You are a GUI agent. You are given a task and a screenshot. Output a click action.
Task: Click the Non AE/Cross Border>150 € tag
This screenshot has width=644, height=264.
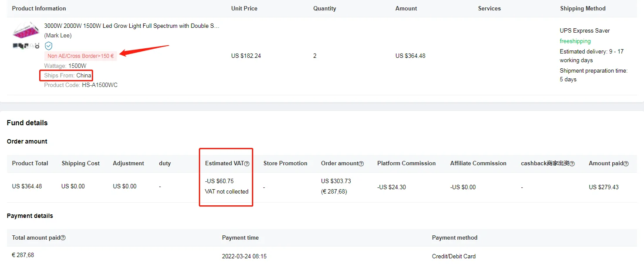pyautogui.click(x=80, y=56)
